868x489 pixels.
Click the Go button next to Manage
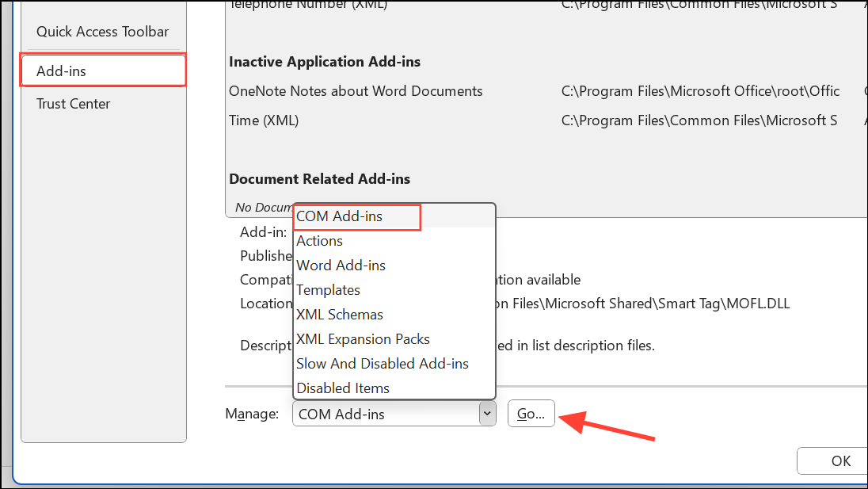pos(531,413)
